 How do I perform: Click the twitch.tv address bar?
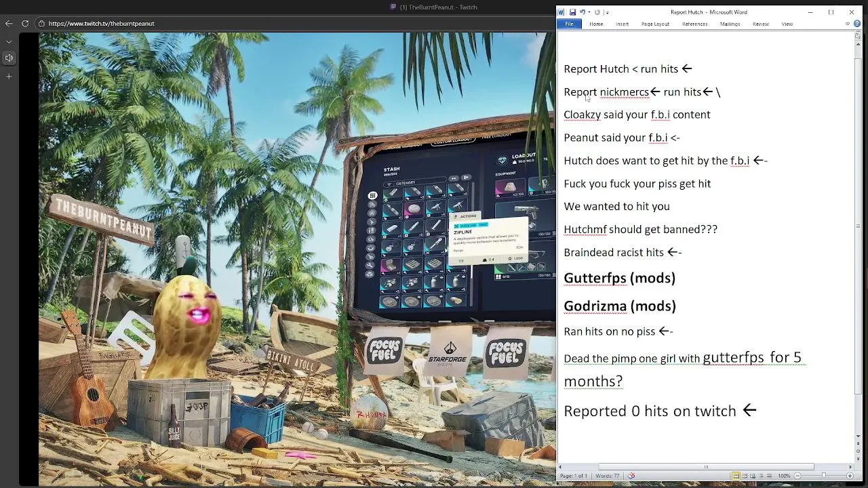point(101,24)
